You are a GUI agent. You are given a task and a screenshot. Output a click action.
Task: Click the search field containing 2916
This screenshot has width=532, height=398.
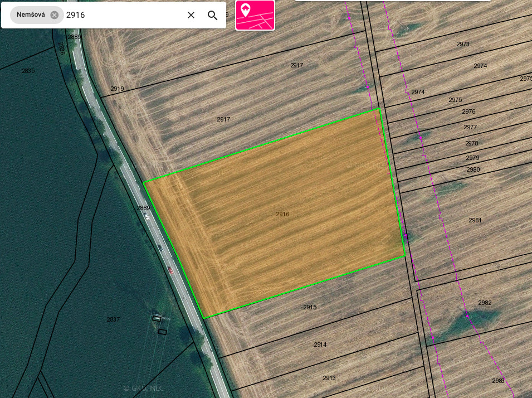click(123, 15)
